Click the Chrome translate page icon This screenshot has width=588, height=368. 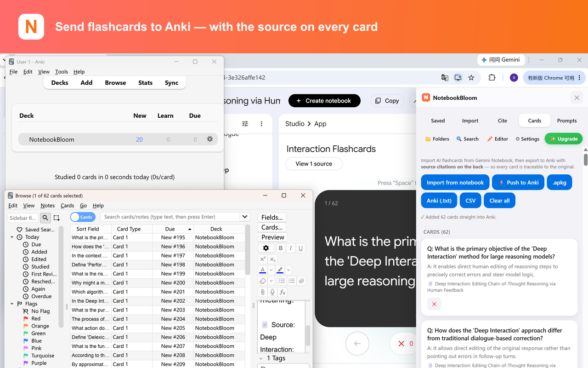coord(445,78)
